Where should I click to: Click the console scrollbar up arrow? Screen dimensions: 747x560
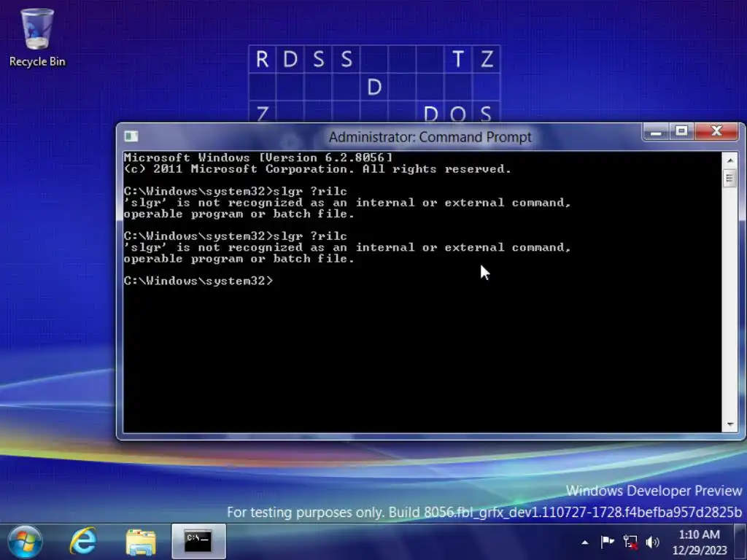click(729, 160)
